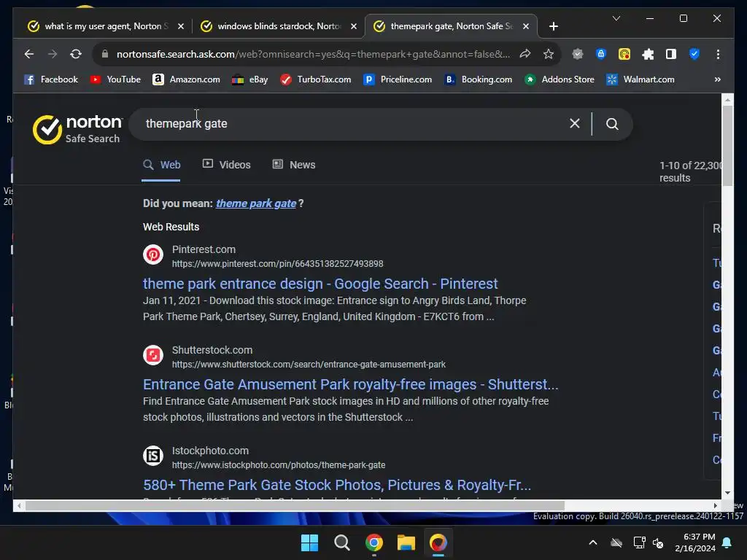Open the Facebook bookmark
The width and height of the screenshot is (747, 560).
(x=51, y=79)
